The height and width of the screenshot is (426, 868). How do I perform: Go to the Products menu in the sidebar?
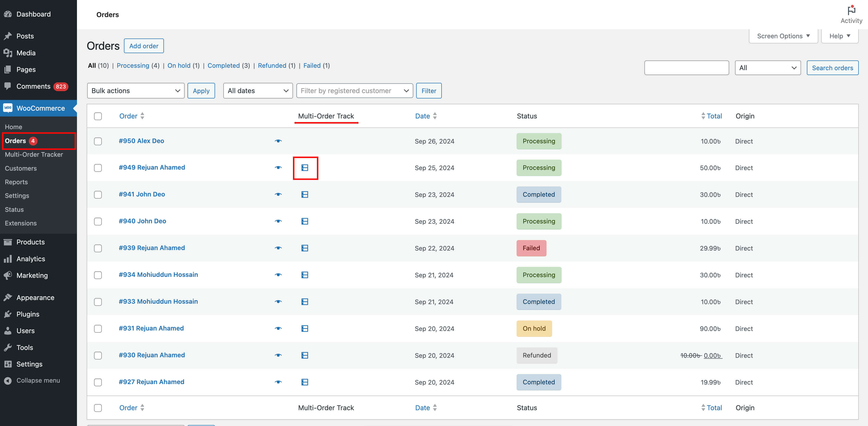pos(30,242)
